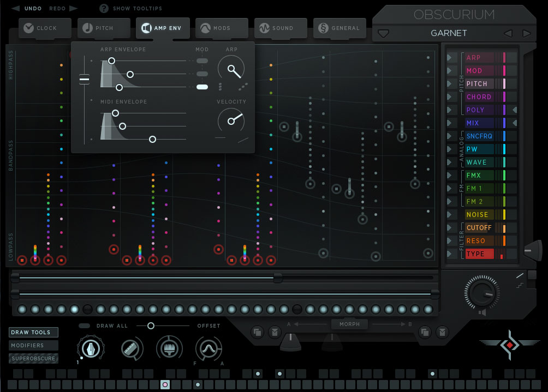Switch to the MODS tab
The image size is (548, 392).
[x=222, y=28]
